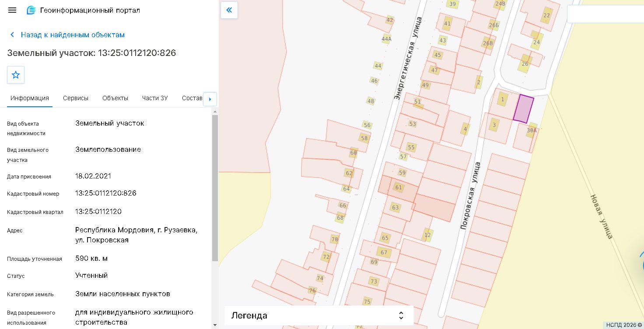Image resolution: width=644 pixels, height=329 pixels.
Task: Click building number 12 on the map
Action: click(427, 234)
